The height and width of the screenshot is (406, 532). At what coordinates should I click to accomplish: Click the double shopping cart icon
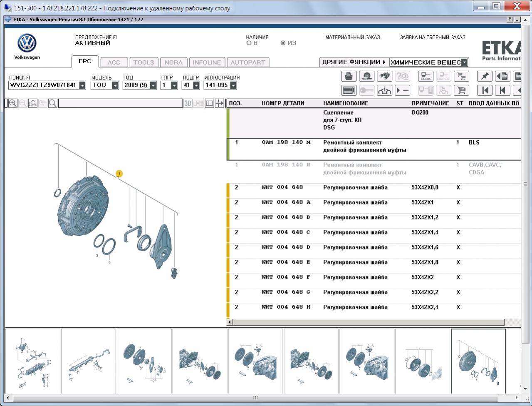[461, 76]
